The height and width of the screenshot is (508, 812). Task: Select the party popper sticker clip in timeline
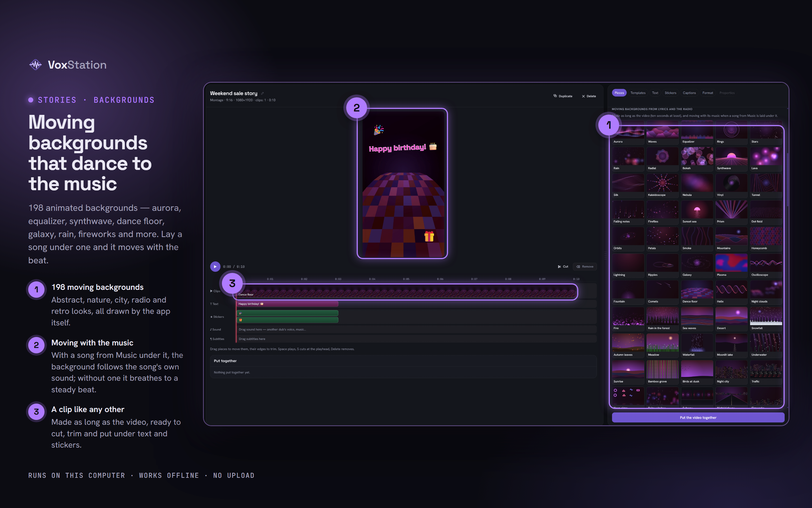point(287,313)
